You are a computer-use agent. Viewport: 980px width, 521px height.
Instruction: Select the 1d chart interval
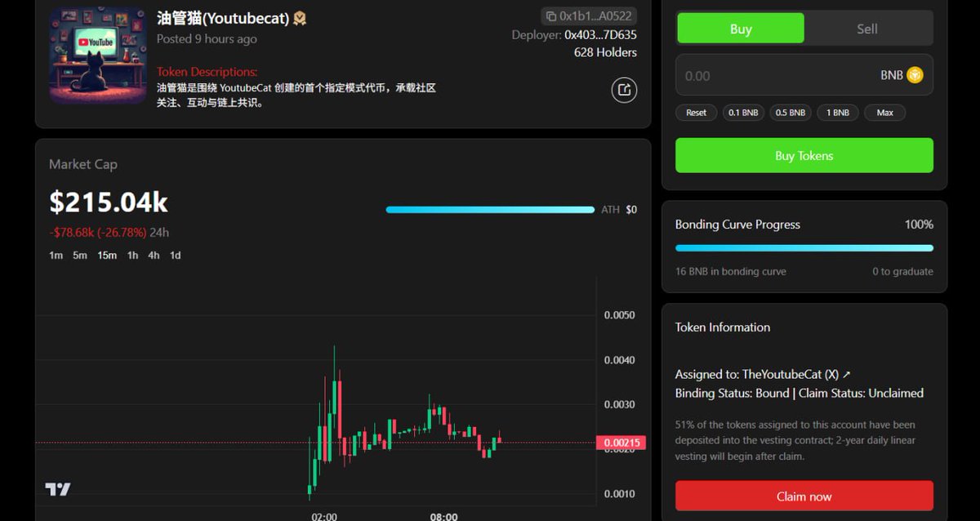pyautogui.click(x=175, y=256)
